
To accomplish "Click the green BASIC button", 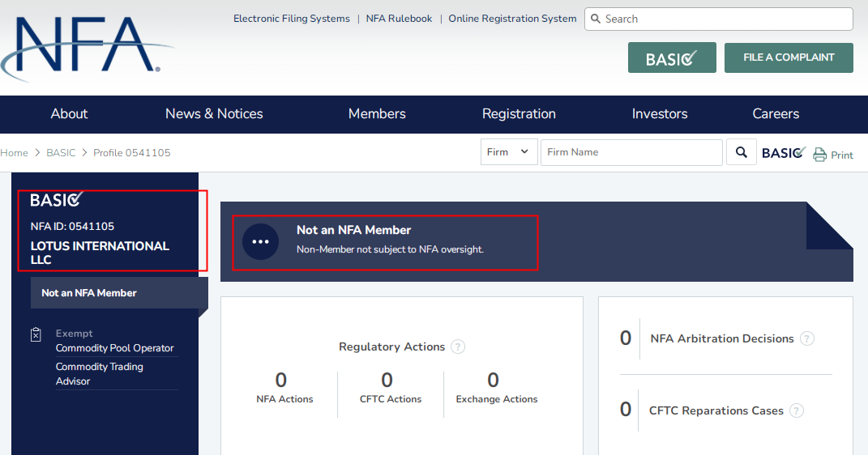I will pyautogui.click(x=672, y=58).
